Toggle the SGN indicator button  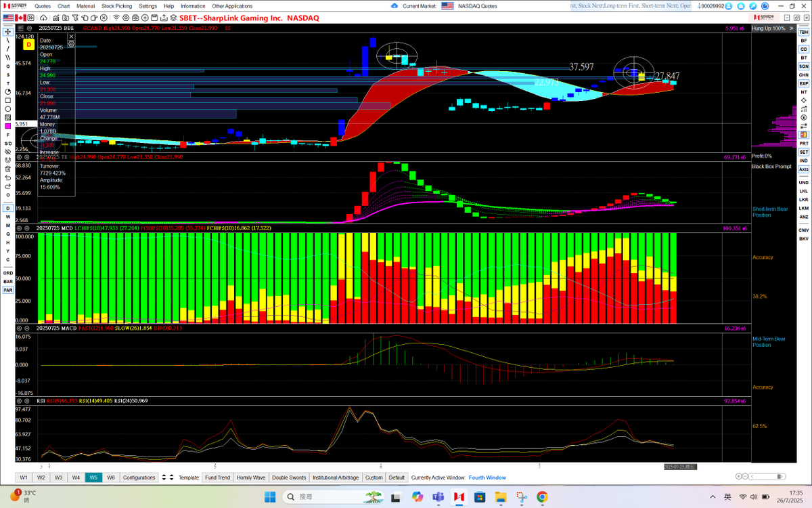point(803,66)
